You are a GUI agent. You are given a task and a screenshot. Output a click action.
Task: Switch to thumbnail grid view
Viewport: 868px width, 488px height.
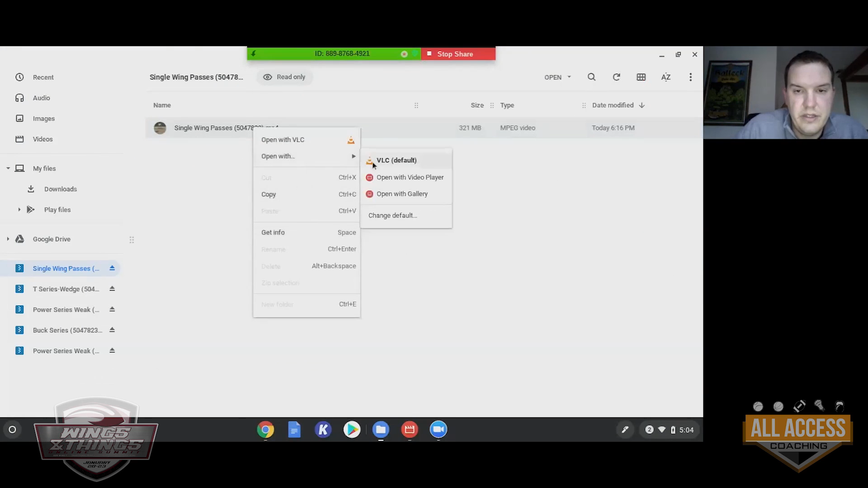(641, 77)
